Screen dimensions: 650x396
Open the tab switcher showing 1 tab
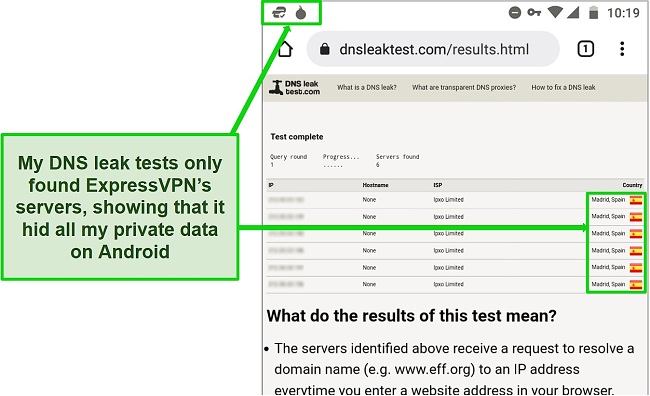(585, 49)
